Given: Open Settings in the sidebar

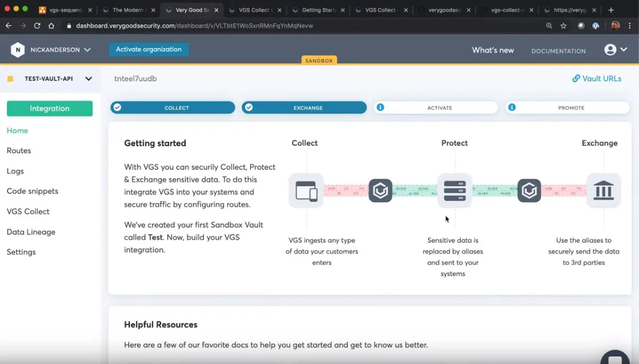Looking at the screenshot, I should coord(21,252).
